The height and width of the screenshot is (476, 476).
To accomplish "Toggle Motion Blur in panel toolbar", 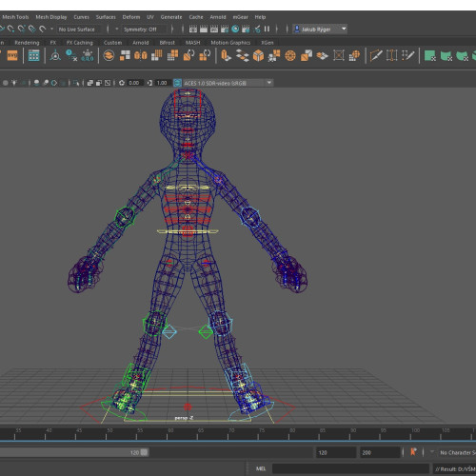I will tap(46, 83).
